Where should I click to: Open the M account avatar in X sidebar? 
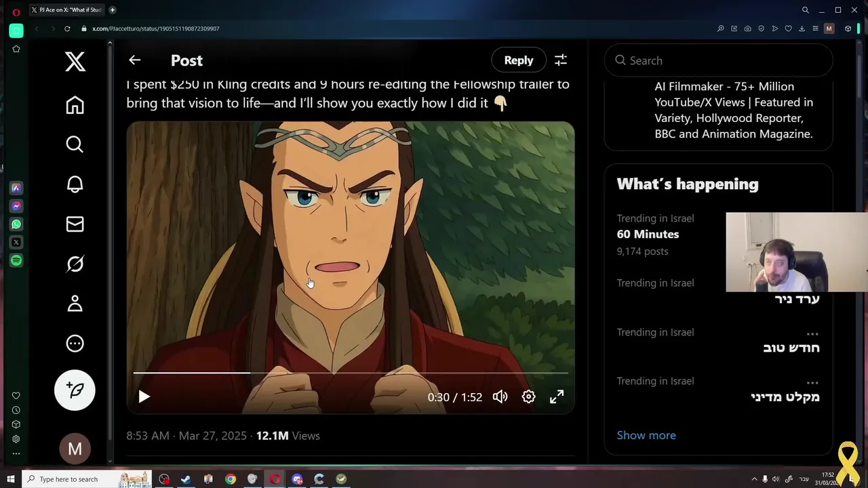coord(75,449)
